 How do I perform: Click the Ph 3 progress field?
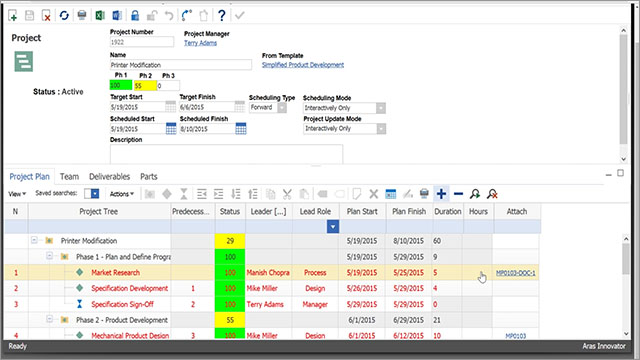coord(168,85)
